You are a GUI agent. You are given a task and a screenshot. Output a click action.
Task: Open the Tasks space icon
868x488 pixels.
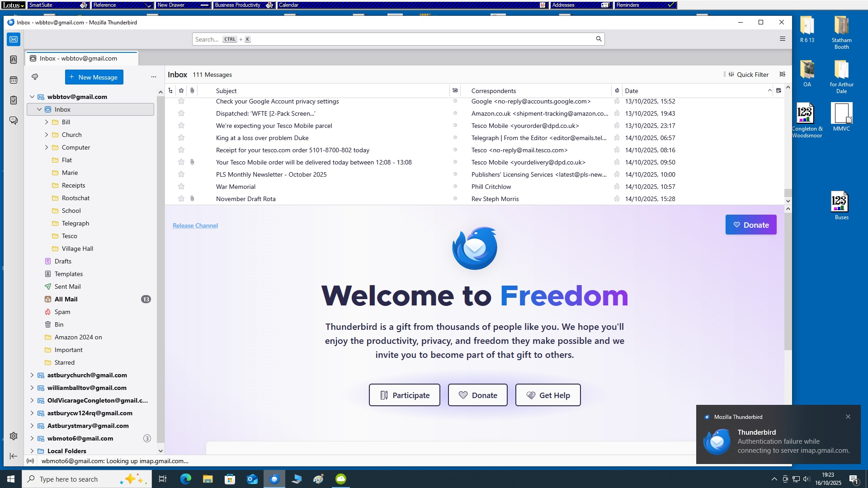[x=14, y=100]
